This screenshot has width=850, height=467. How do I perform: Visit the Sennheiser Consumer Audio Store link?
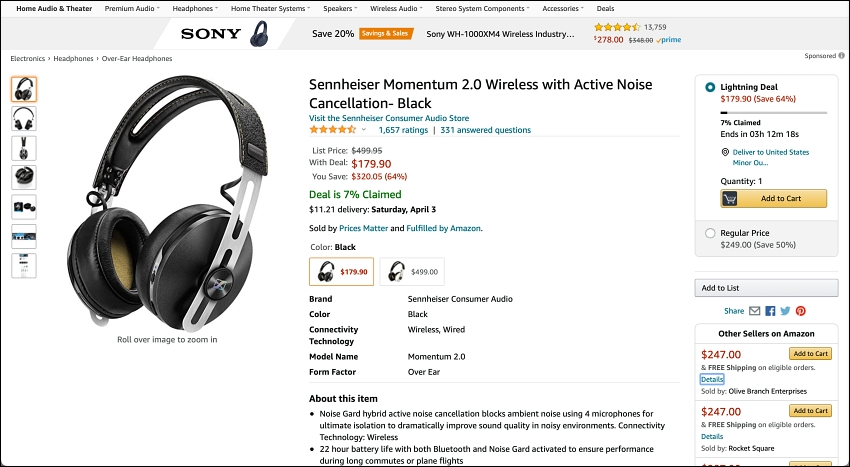point(389,118)
